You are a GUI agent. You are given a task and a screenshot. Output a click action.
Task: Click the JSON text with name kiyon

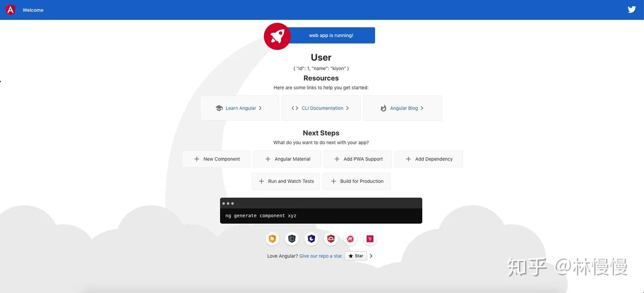321,69
